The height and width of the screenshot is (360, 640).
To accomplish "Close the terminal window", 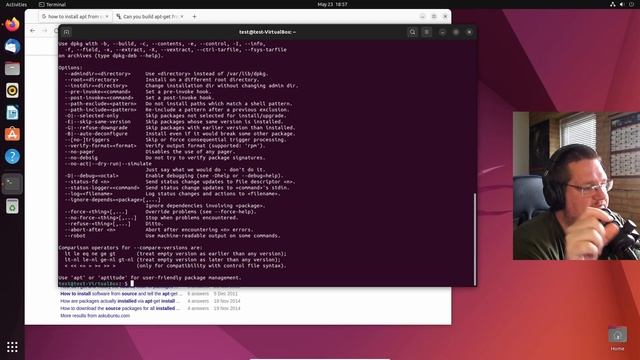I will 469,32.
